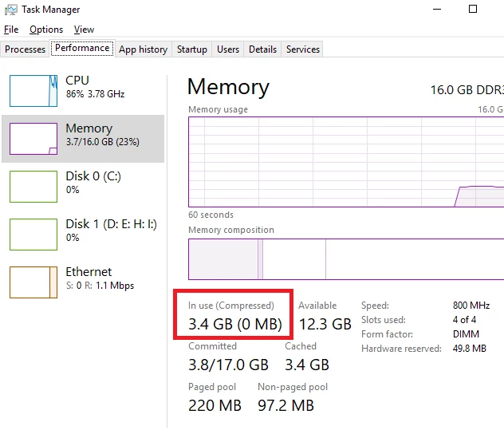Maximize the Task Manager window
The width and height of the screenshot is (504, 430).
coord(472,9)
